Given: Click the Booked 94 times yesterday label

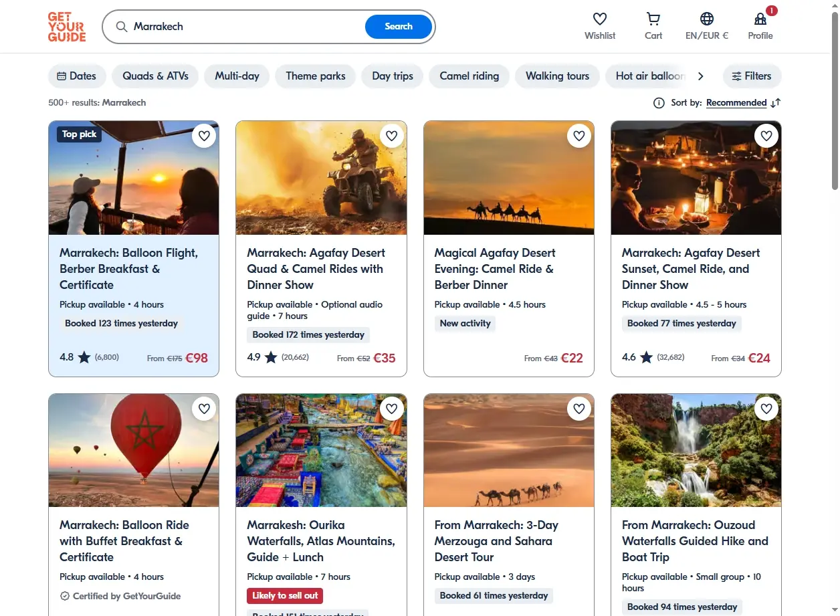Looking at the screenshot, I should (681, 607).
